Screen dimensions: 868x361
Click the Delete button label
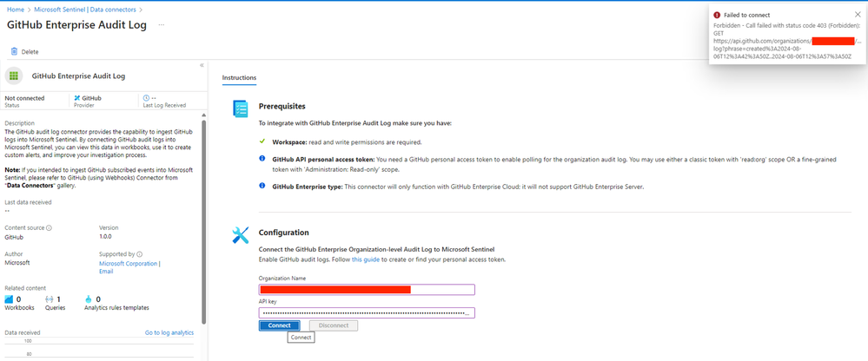tap(30, 52)
